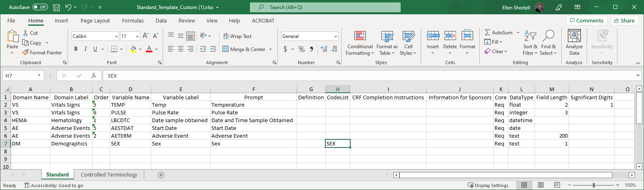Open the Formulas ribbon tab

click(133, 20)
